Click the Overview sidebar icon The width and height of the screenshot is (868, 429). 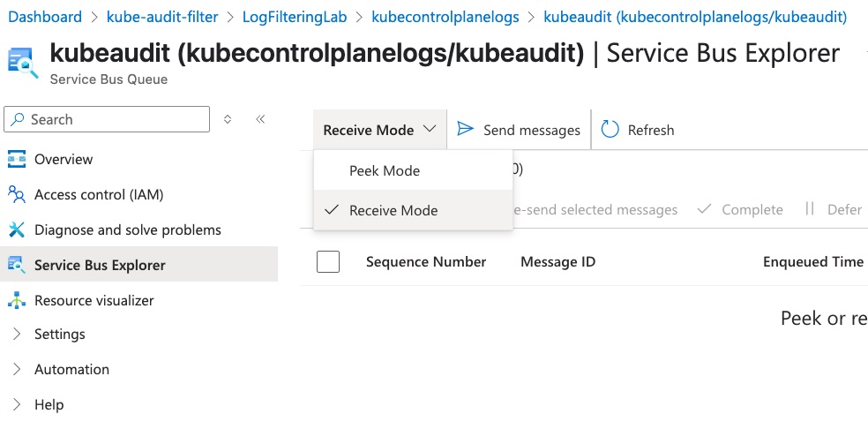(17, 159)
